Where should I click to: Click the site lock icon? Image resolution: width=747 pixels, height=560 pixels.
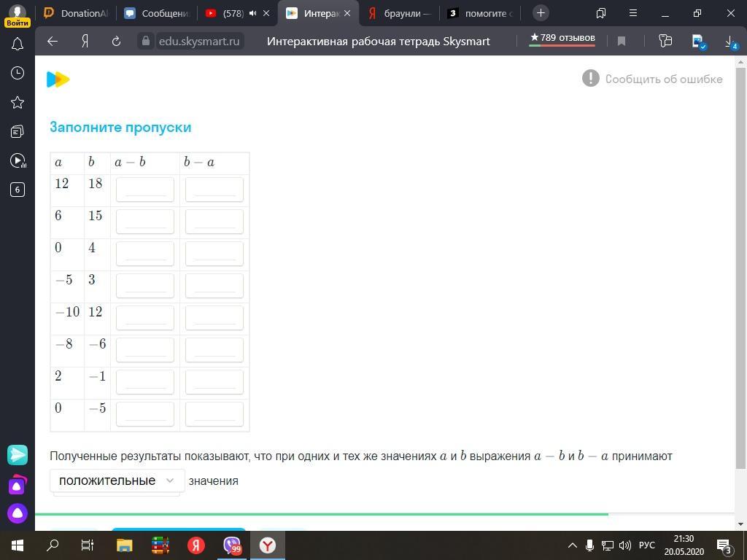click(146, 41)
